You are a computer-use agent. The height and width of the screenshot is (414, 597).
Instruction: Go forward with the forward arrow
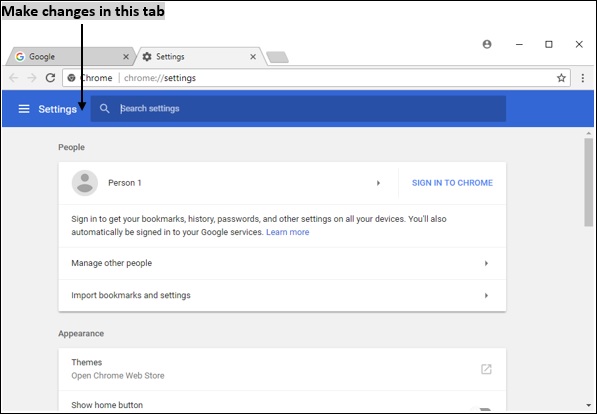[x=32, y=78]
